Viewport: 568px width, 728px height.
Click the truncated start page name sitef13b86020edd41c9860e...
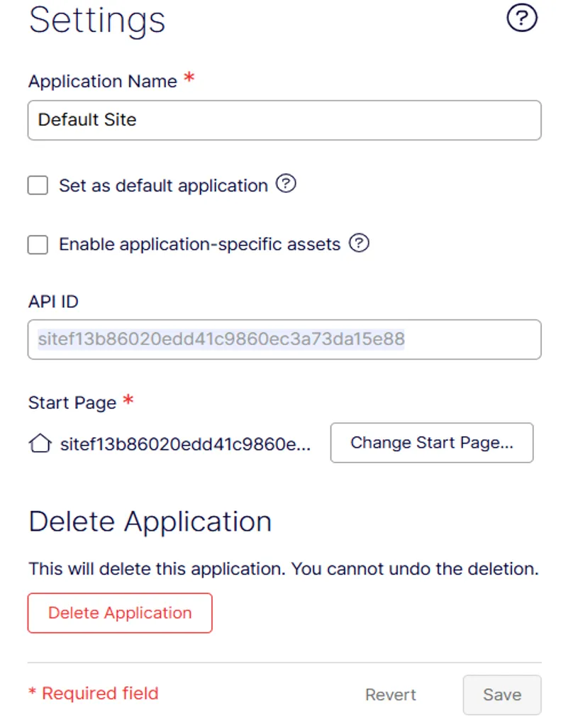pyautogui.click(x=185, y=444)
